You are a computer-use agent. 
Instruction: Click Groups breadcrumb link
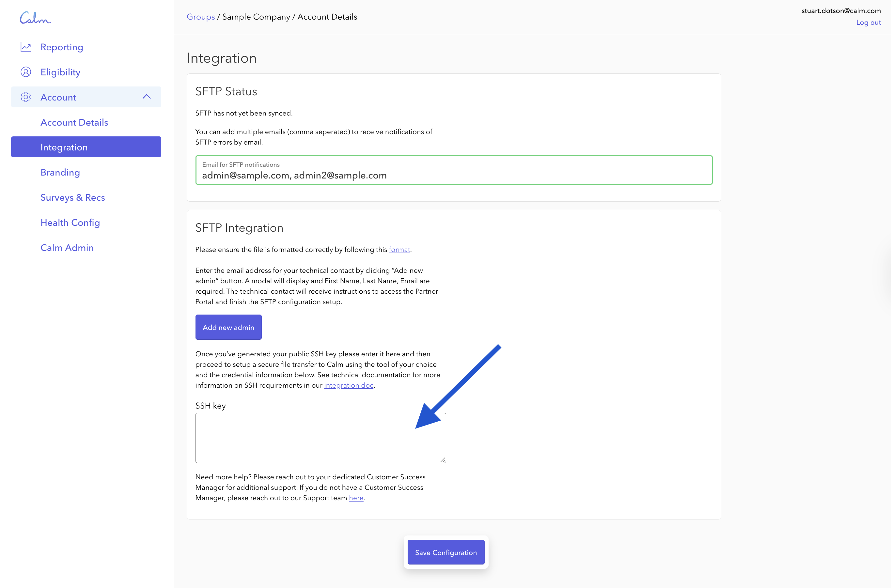[x=201, y=17]
